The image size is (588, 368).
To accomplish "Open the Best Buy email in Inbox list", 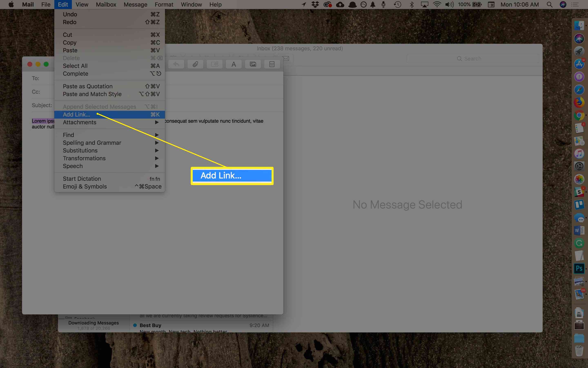I will coord(201,327).
